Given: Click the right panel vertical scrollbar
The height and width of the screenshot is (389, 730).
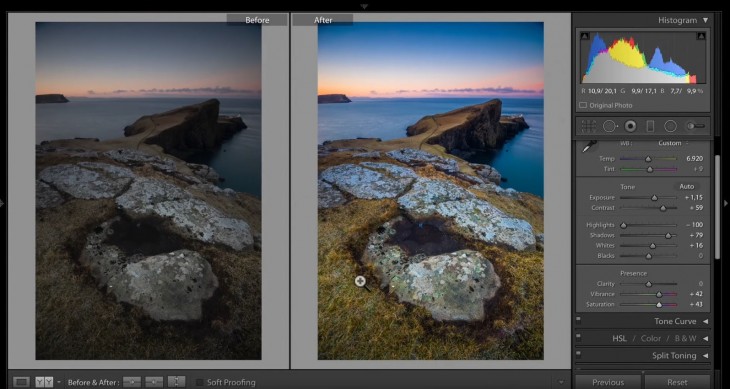Looking at the screenshot, I should [717, 207].
